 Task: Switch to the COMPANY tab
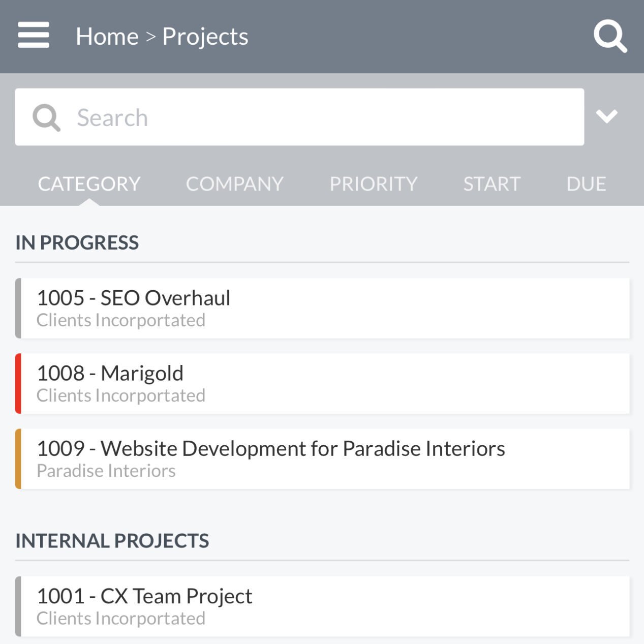point(235,183)
